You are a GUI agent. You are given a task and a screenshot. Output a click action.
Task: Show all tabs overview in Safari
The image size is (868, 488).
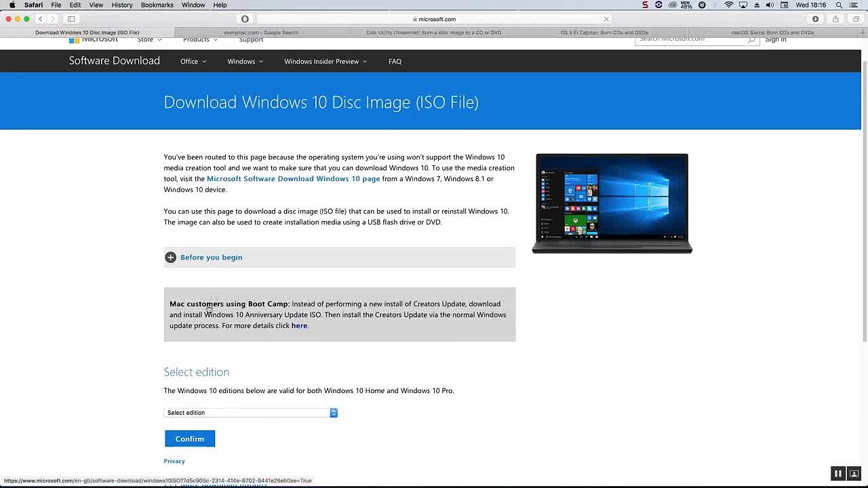856,19
